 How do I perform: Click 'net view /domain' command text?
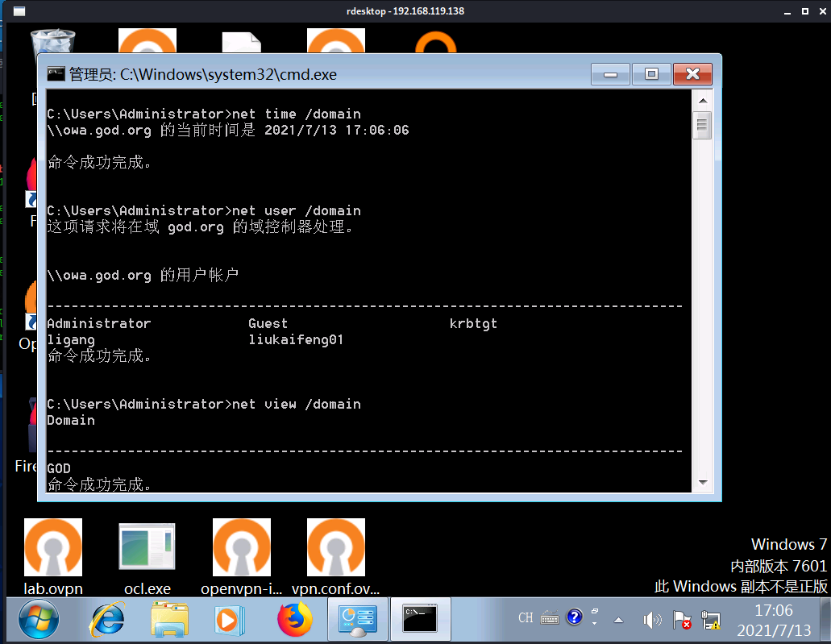point(297,404)
